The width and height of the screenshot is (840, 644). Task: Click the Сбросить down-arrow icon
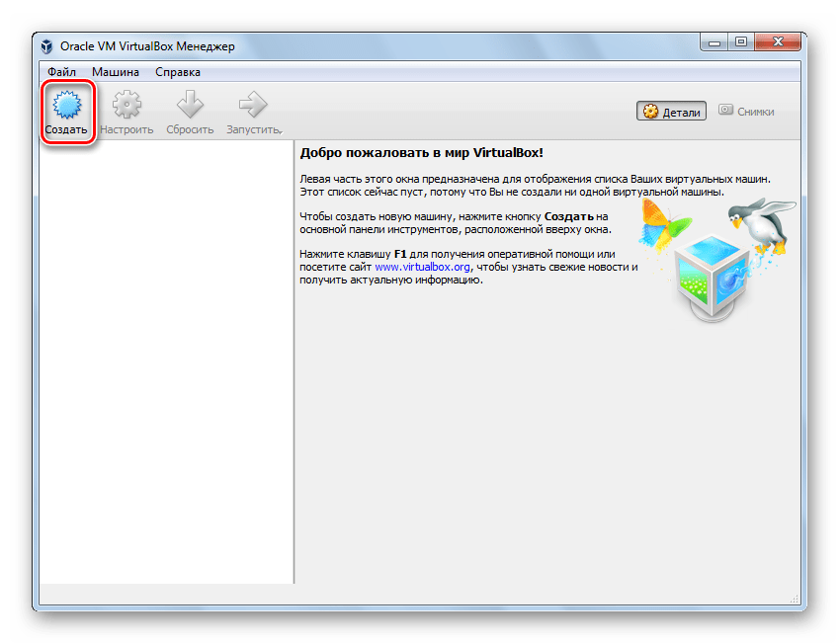[x=190, y=105]
